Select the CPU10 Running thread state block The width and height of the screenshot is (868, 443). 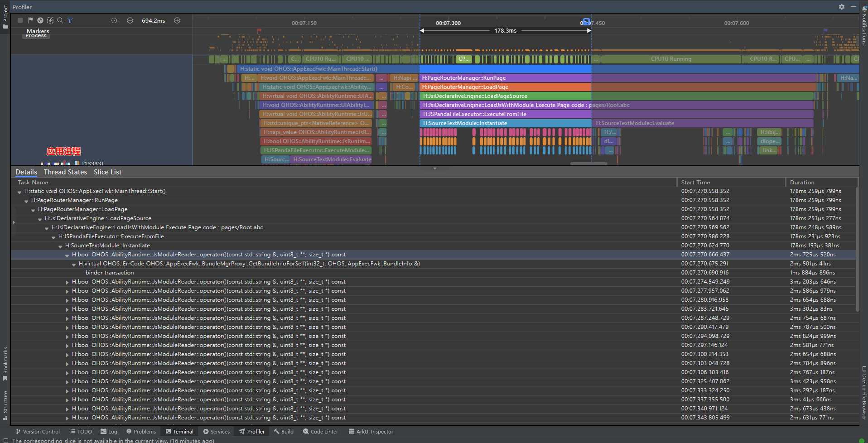tap(671, 59)
